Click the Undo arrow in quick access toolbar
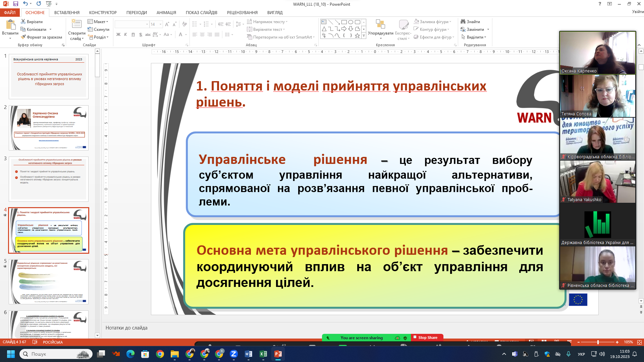 [25, 4]
